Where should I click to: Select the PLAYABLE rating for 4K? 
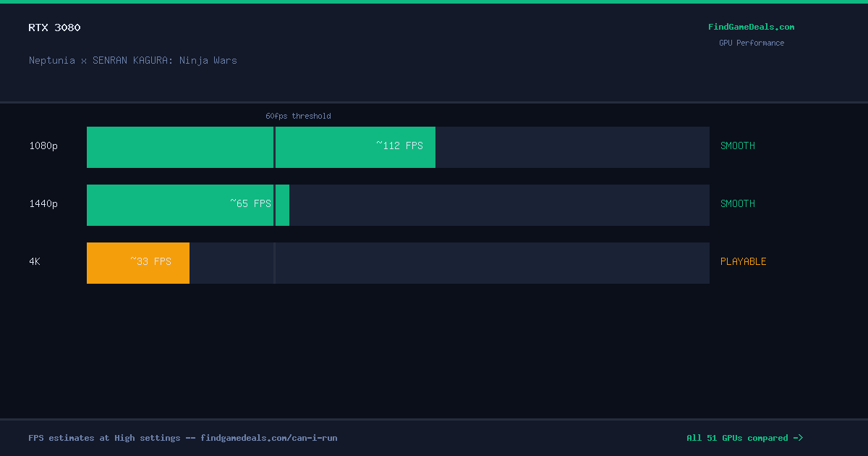744,262
